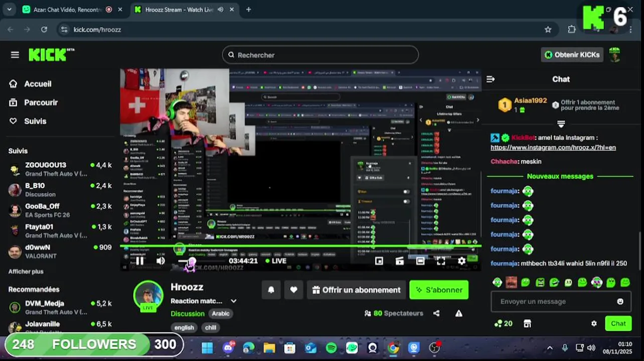Open a new browser tab
Viewport: 644px width, 361px height.
(248, 10)
